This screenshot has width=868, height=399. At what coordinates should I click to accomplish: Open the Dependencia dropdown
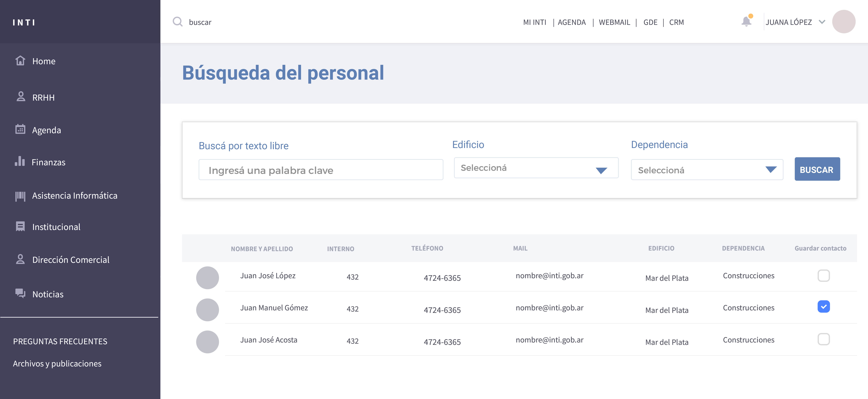point(707,170)
